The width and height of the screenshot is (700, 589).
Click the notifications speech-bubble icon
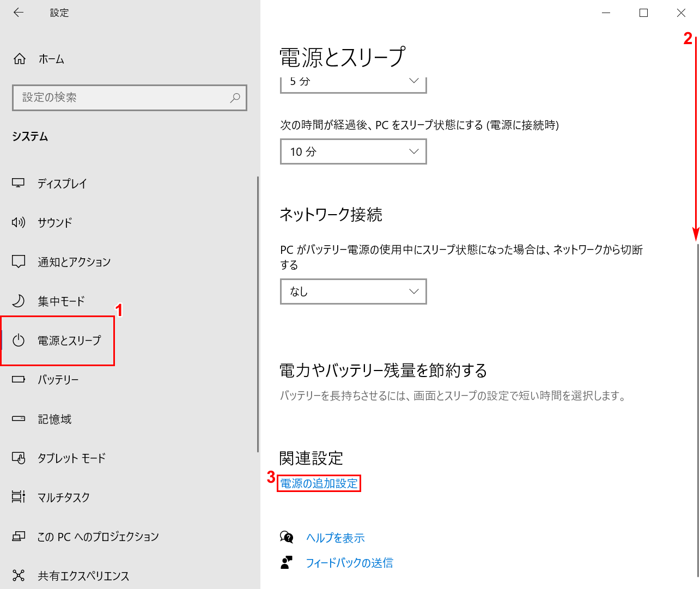pos(19,262)
